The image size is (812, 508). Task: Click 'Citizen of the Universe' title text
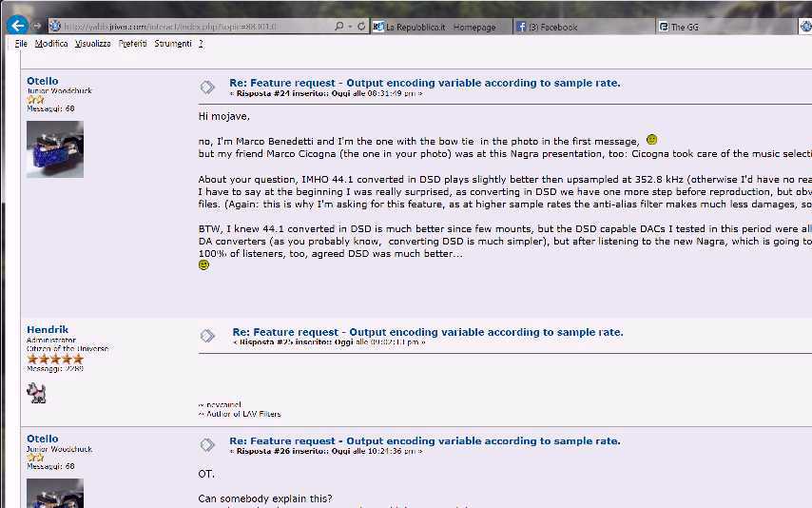pyautogui.click(x=68, y=348)
